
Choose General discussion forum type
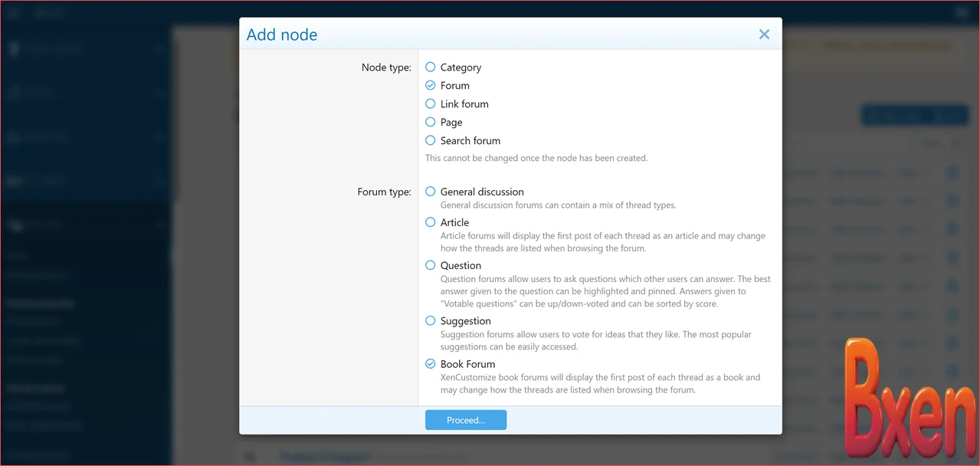point(431,192)
